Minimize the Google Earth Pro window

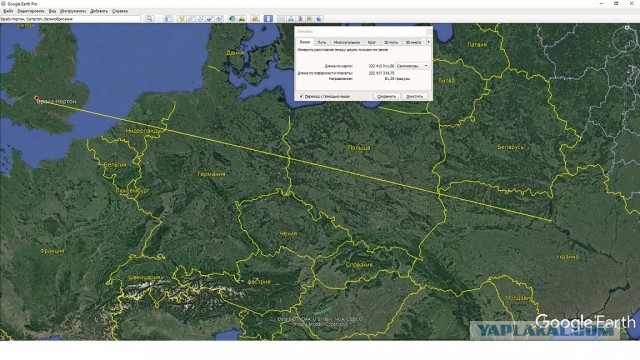[601, 3]
